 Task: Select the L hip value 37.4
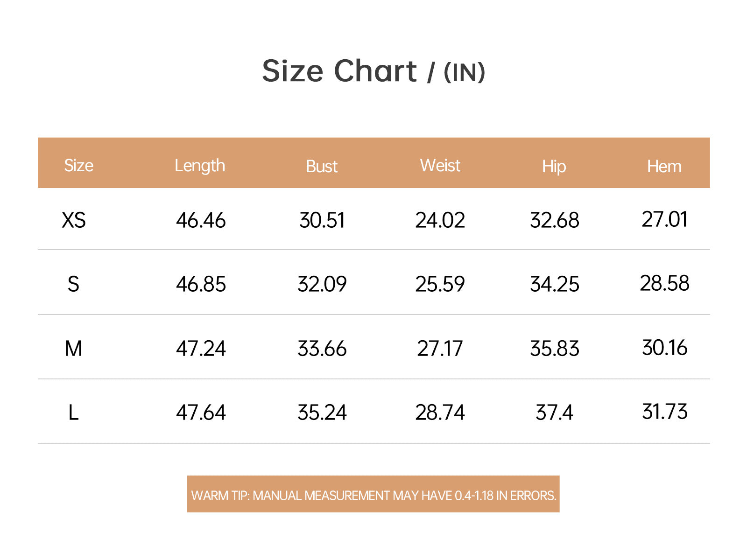point(554,413)
